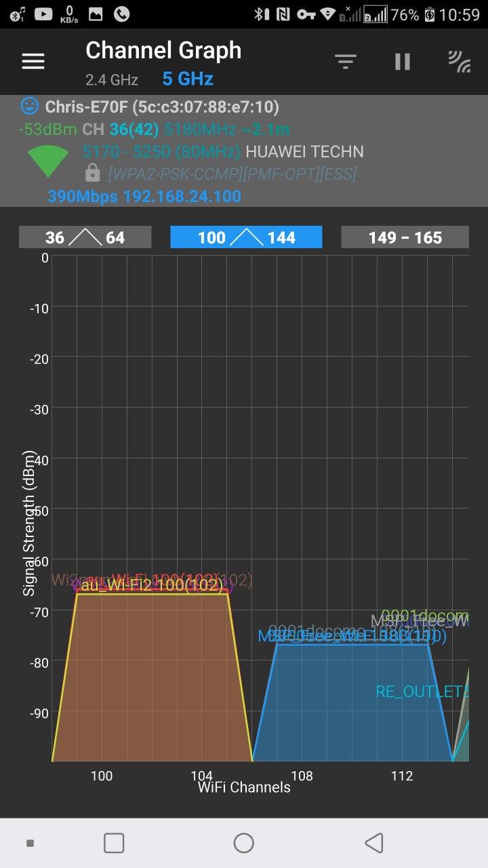Tap the 390Mbps 192.168.24.100 connection info

coord(144,197)
